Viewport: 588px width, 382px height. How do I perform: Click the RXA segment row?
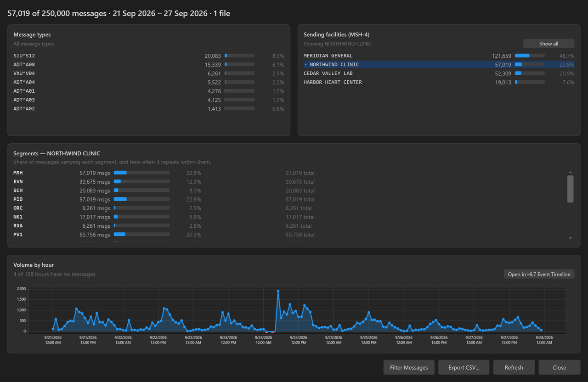point(289,226)
